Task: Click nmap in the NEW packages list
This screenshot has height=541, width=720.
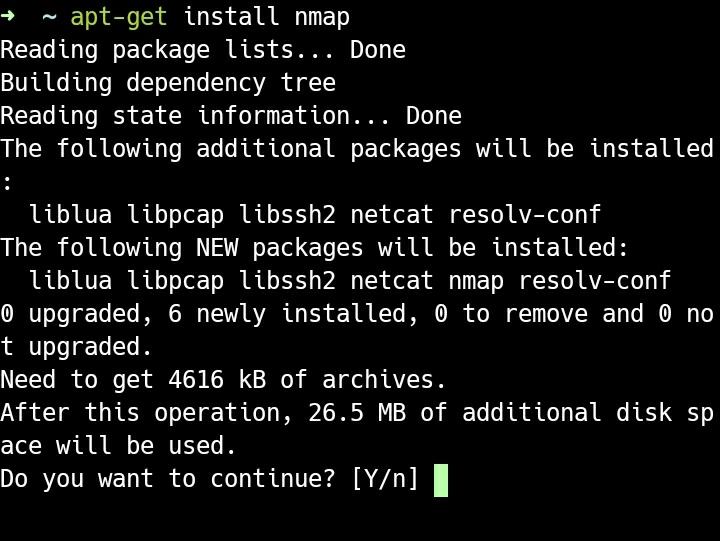Action: [476, 282]
